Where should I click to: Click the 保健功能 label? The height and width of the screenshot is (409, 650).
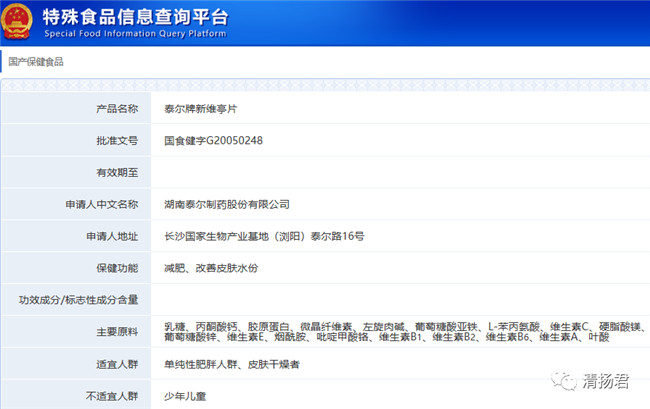[117, 268]
